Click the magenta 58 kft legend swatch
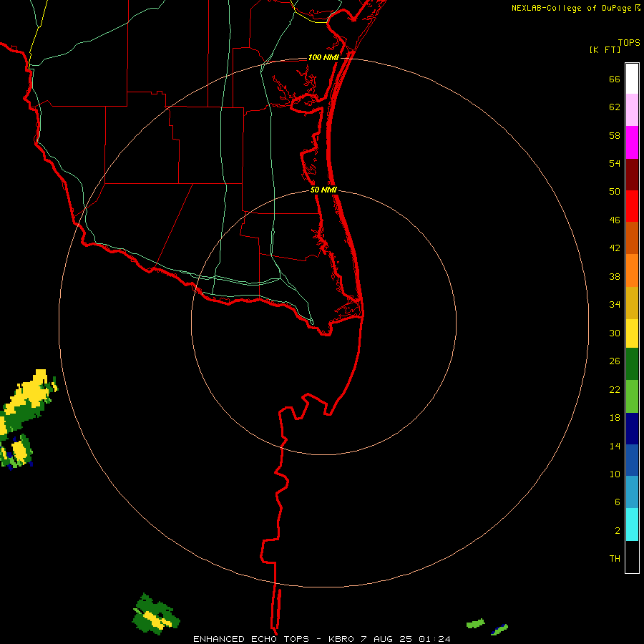 632,142
